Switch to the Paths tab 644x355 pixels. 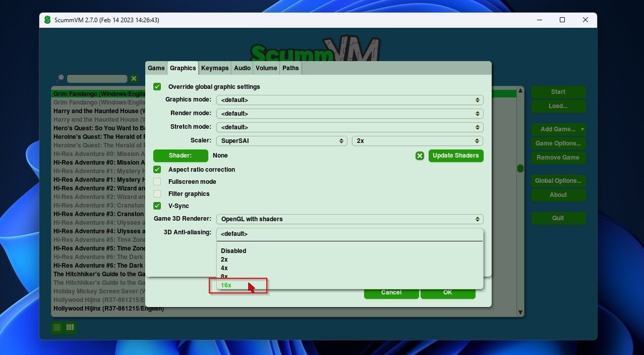[x=290, y=68]
